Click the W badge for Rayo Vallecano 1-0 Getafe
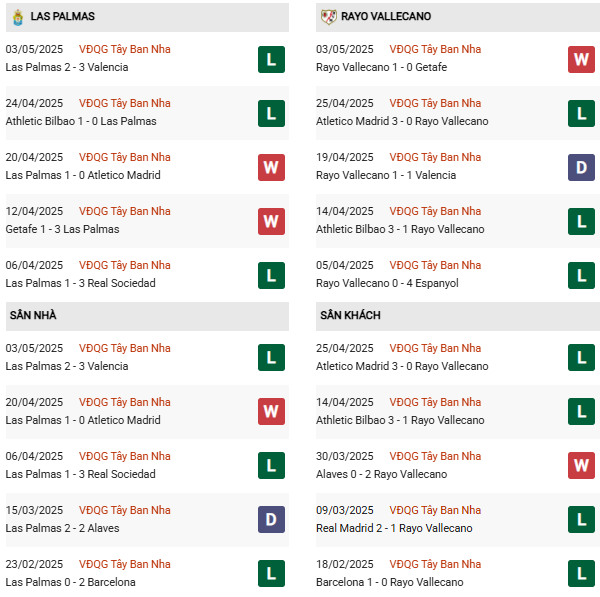The width and height of the screenshot is (600, 597). click(x=581, y=59)
